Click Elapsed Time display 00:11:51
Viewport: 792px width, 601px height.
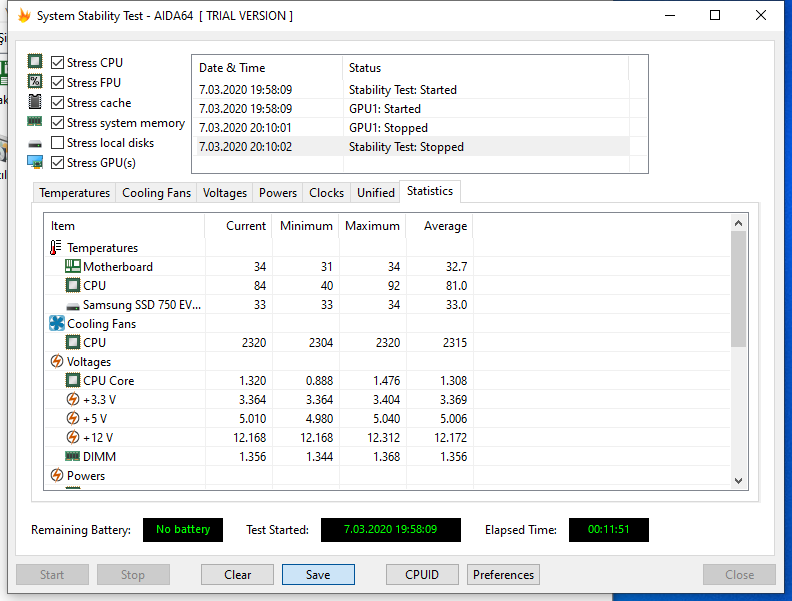609,530
